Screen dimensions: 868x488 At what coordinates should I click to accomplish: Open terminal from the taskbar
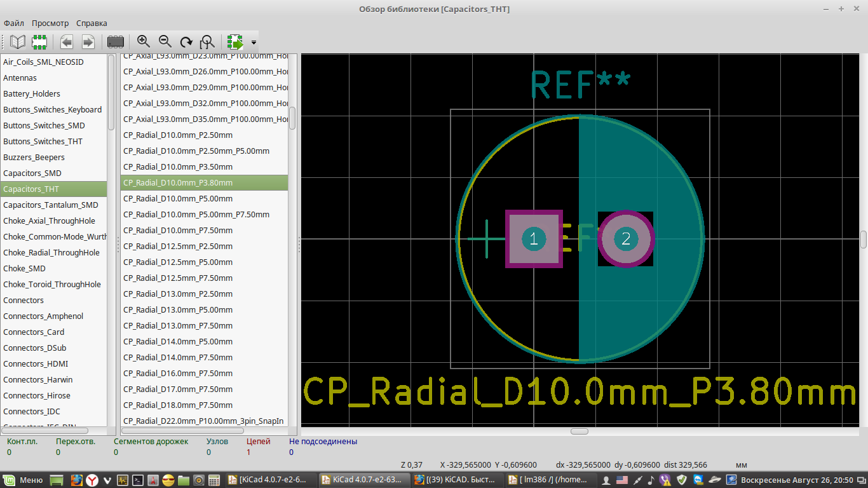click(138, 480)
